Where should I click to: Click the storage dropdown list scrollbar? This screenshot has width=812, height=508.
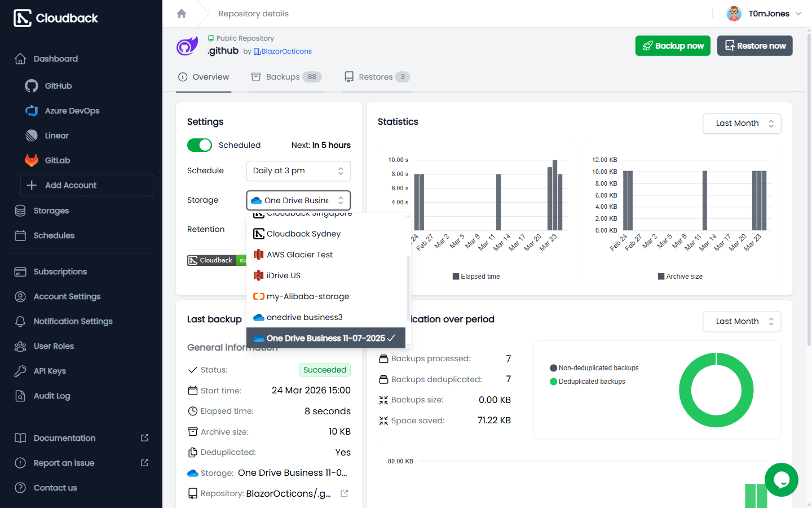(x=408, y=288)
